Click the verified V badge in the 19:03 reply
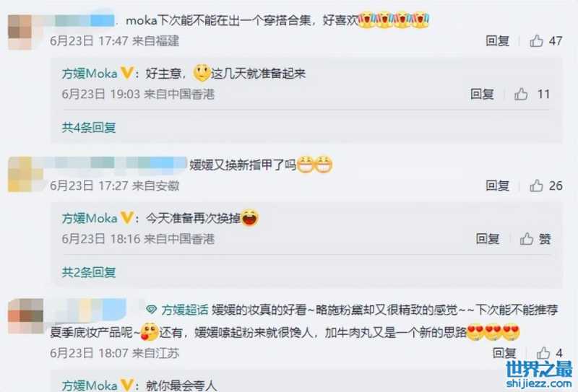Viewport: 578px width, 392px height. click(x=127, y=73)
